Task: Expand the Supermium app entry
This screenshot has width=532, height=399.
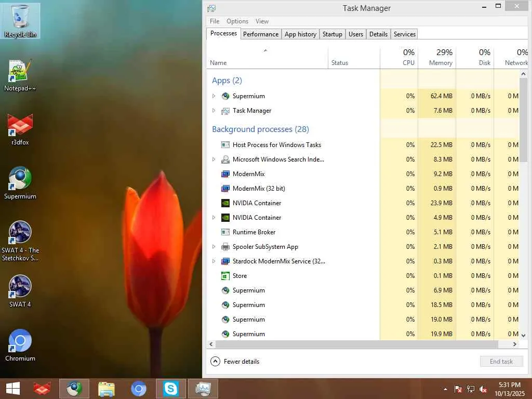Action: pyautogui.click(x=214, y=96)
